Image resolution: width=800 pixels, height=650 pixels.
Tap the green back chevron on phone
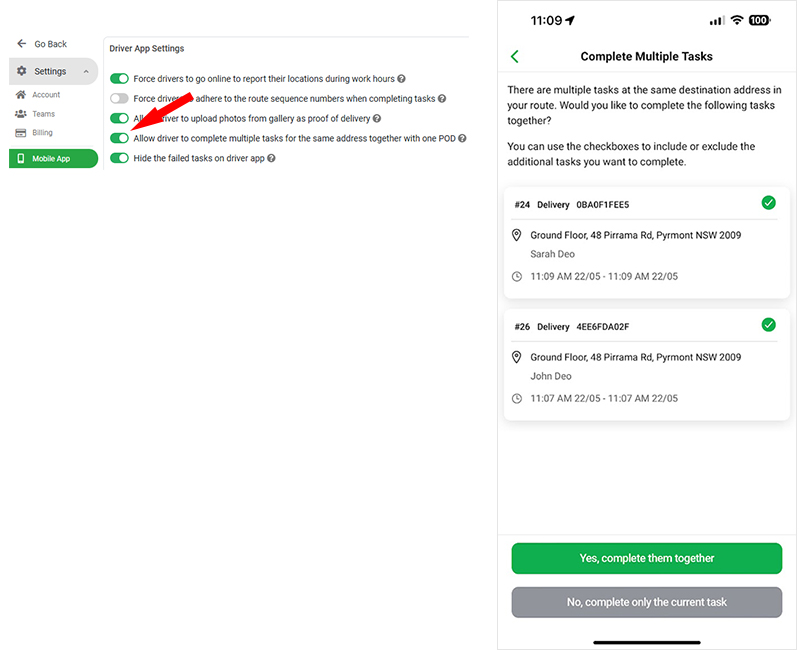(x=515, y=57)
